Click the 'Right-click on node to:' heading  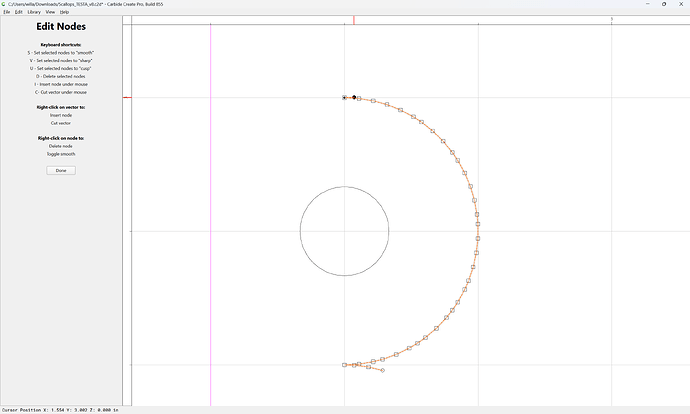point(61,138)
